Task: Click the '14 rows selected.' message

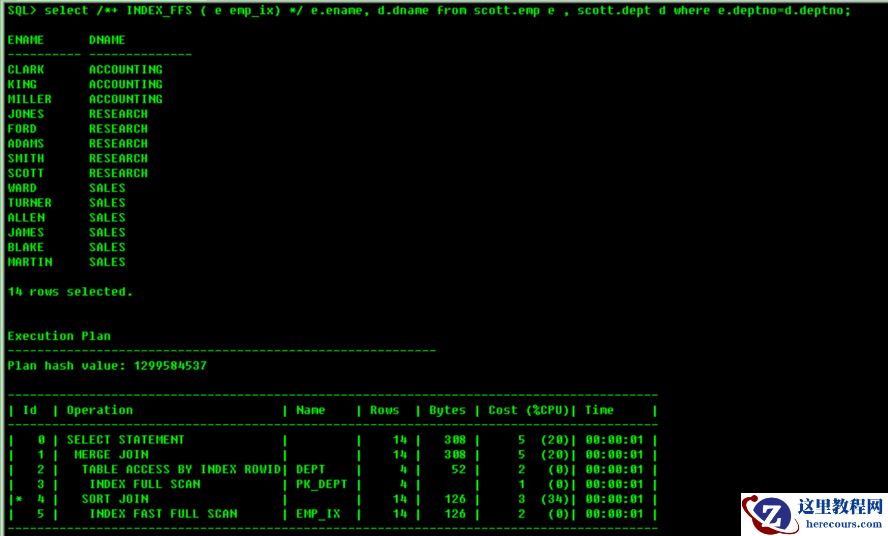Action: 70,292
